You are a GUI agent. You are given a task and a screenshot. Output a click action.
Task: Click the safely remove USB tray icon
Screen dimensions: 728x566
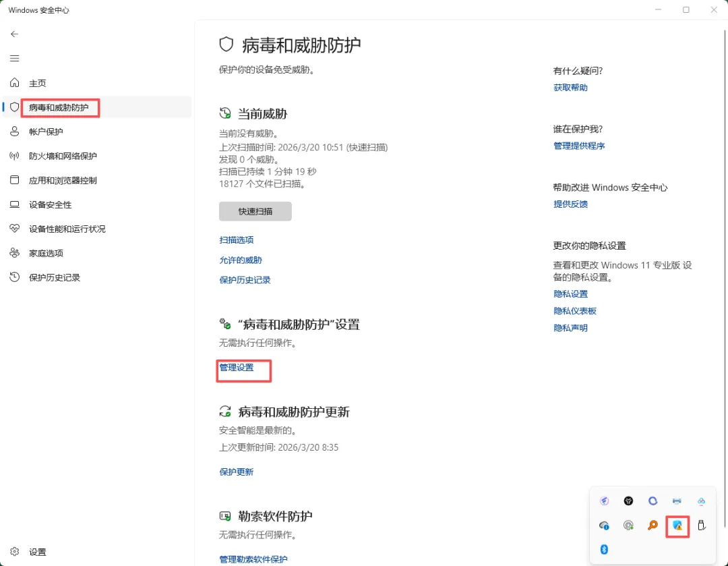[x=701, y=526]
